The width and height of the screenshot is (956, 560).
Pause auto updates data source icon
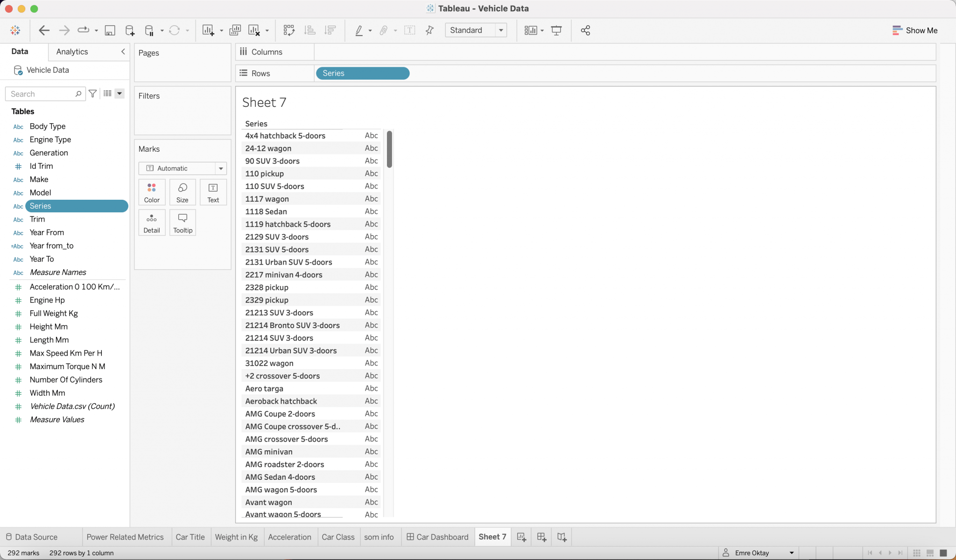coord(149,30)
